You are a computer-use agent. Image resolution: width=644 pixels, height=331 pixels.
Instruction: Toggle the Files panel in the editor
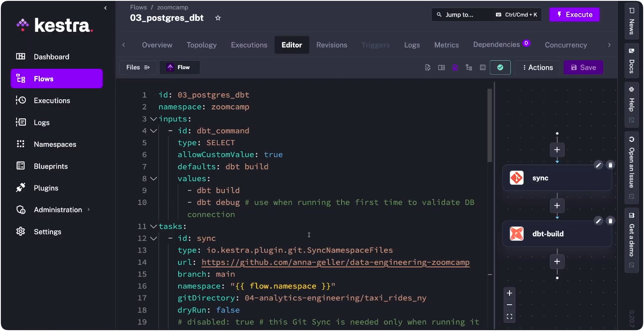(x=137, y=67)
